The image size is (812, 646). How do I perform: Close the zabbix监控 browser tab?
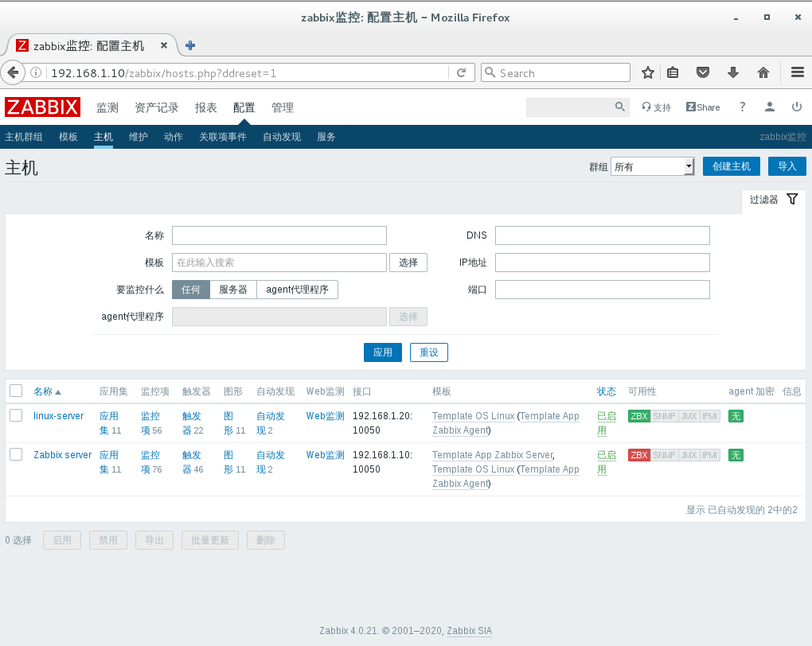[164, 45]
